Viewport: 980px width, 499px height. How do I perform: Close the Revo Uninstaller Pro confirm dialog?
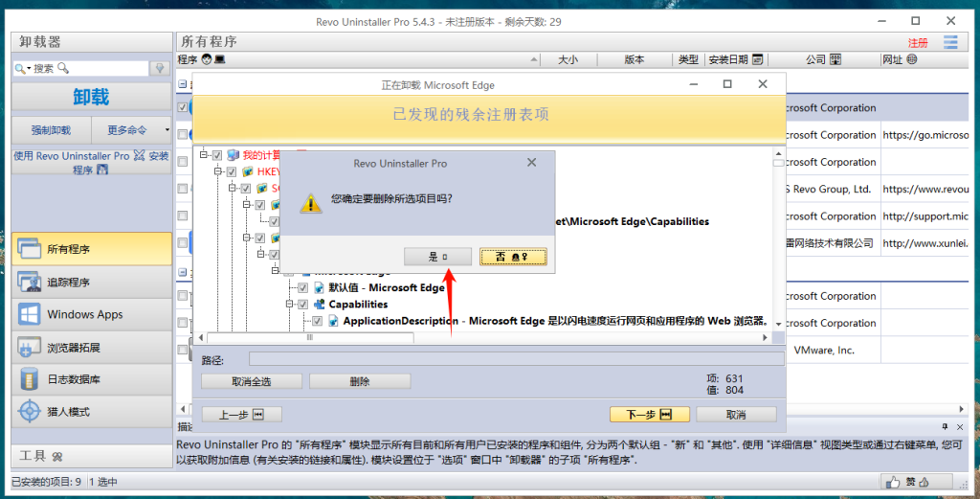[531, 163]
